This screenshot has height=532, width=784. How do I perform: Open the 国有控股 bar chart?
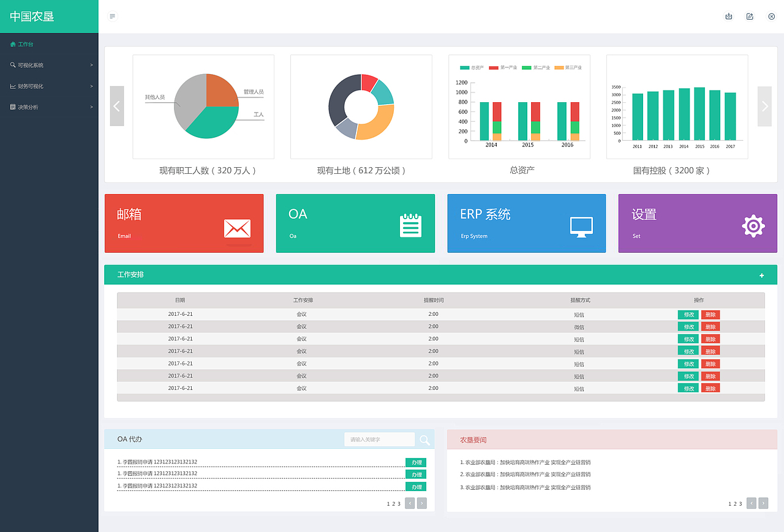click(677, 107)
